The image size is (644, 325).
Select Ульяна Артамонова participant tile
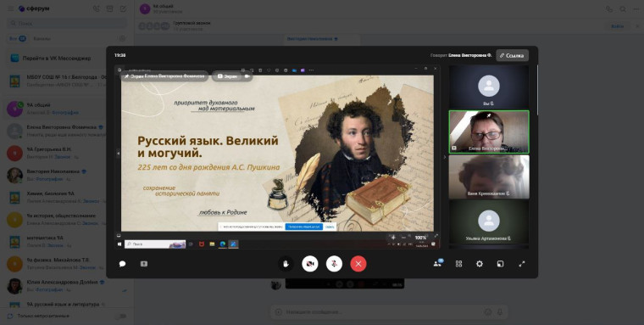pos(489,221)
